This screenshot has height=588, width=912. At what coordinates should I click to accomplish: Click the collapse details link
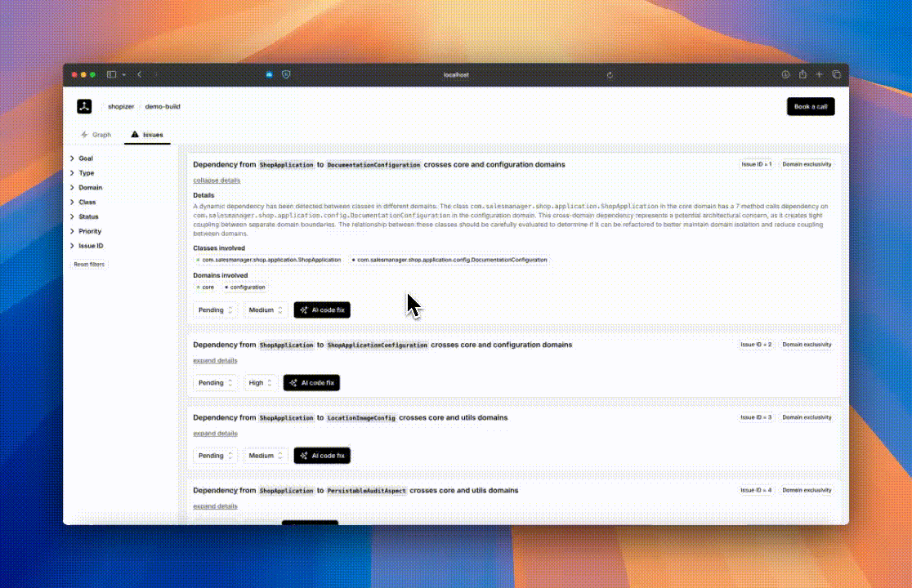click(217, 180)
